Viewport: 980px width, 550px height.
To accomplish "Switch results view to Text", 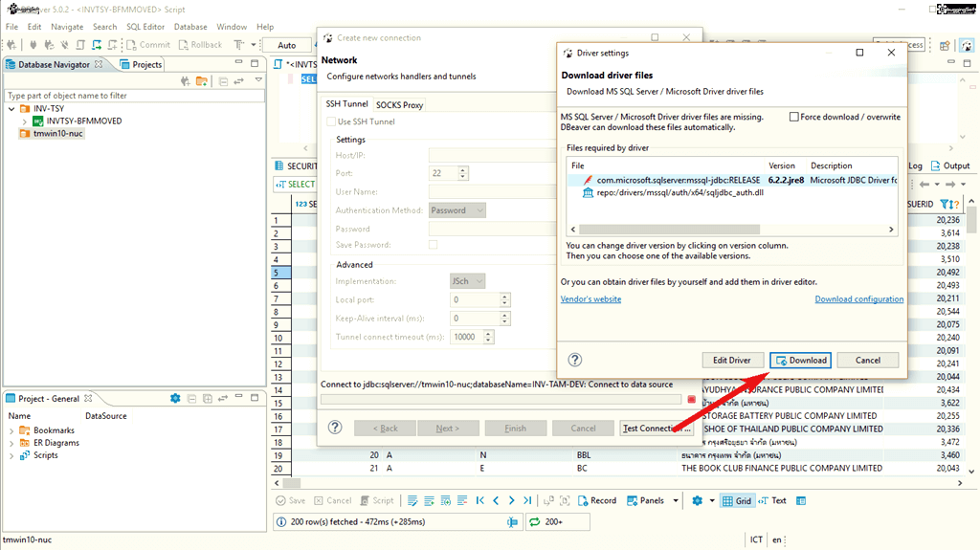I will click(x=772, y=500).
